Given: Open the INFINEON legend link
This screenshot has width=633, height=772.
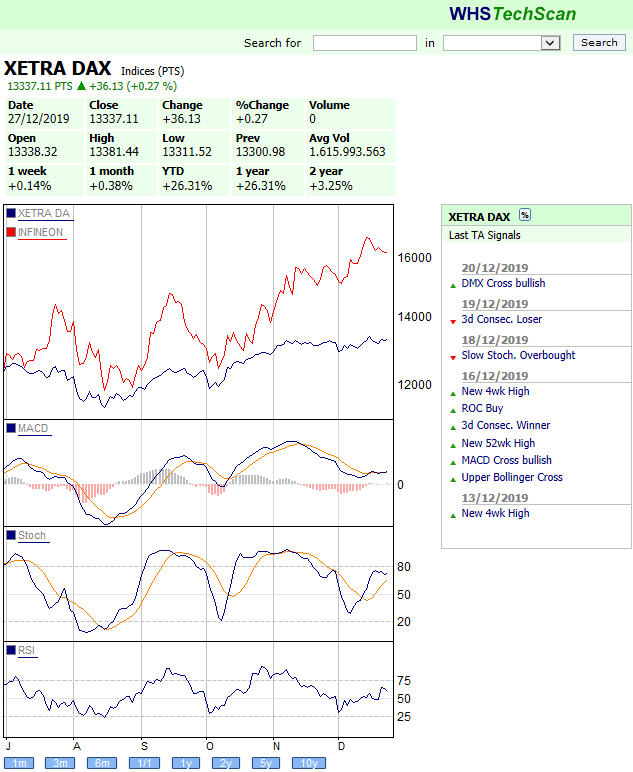Looking at the screenshot, I should [x=40, y=232].
